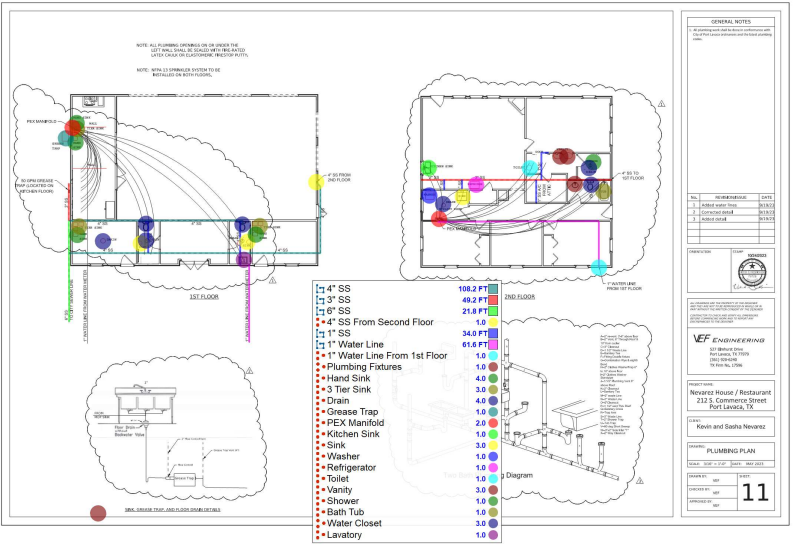
Task: Select the 'Shower' legend label
Action: [x=343, y=501]
